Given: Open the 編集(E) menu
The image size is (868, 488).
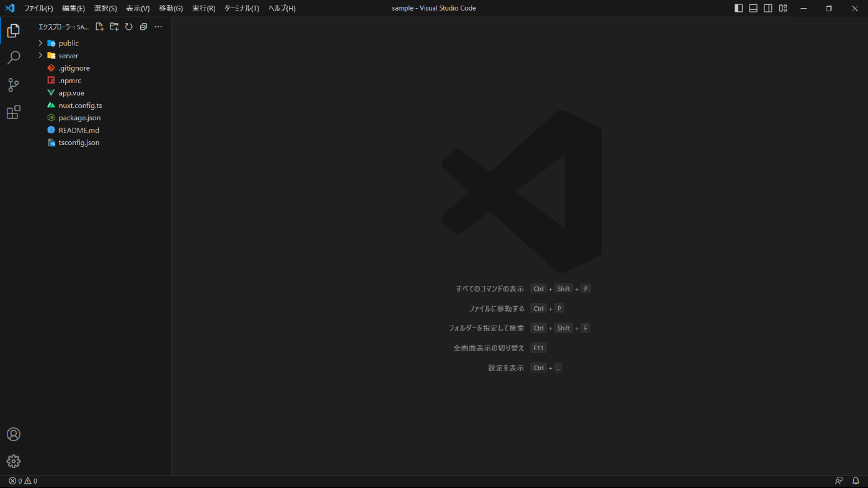Looking at the screenshot, I should point(73,8).
